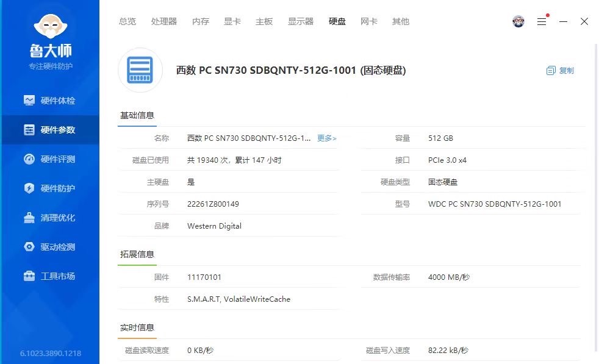This screenshot has width=599, height=364.
Task: Click serial number 22261Z800149
Action: pyautogui.click(x=213, y=204)
